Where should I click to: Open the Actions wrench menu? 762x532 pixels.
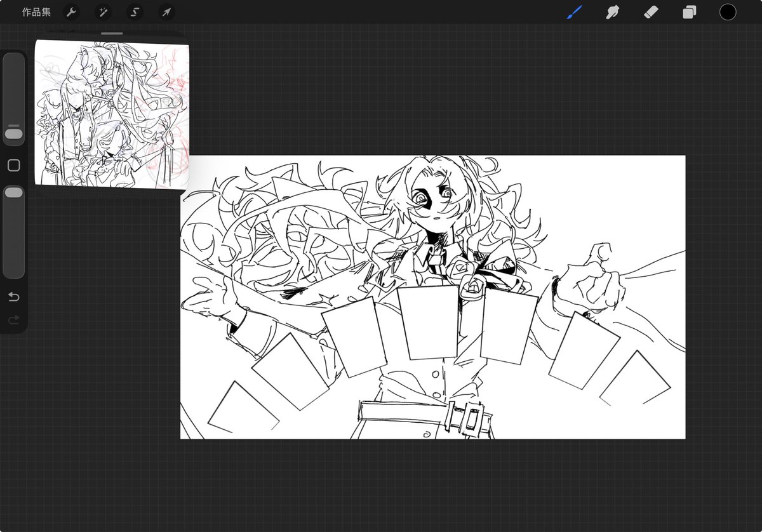[x=71, y=12]
